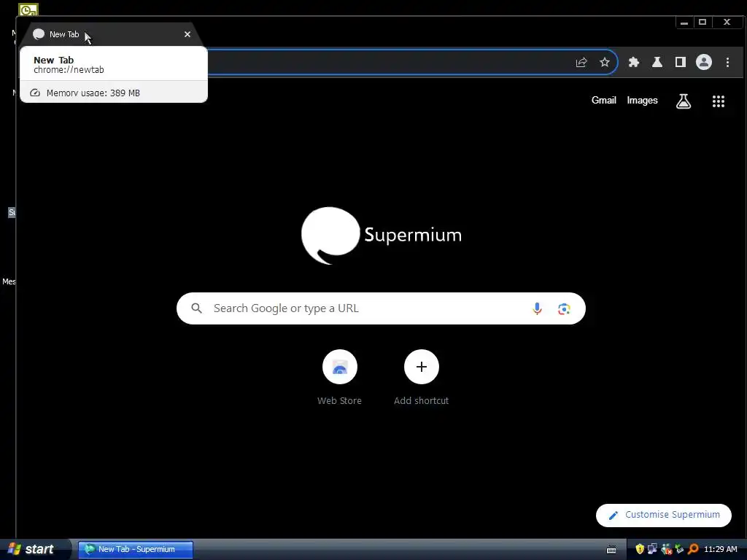Open the yellow security shield tray icon
The image size is (747, 560).
point(640,549)
